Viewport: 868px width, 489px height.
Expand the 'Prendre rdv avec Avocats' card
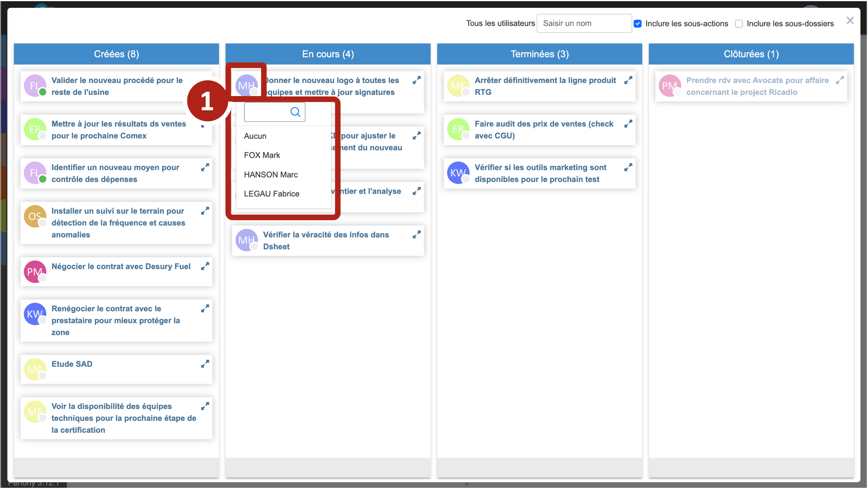(840, 81)
